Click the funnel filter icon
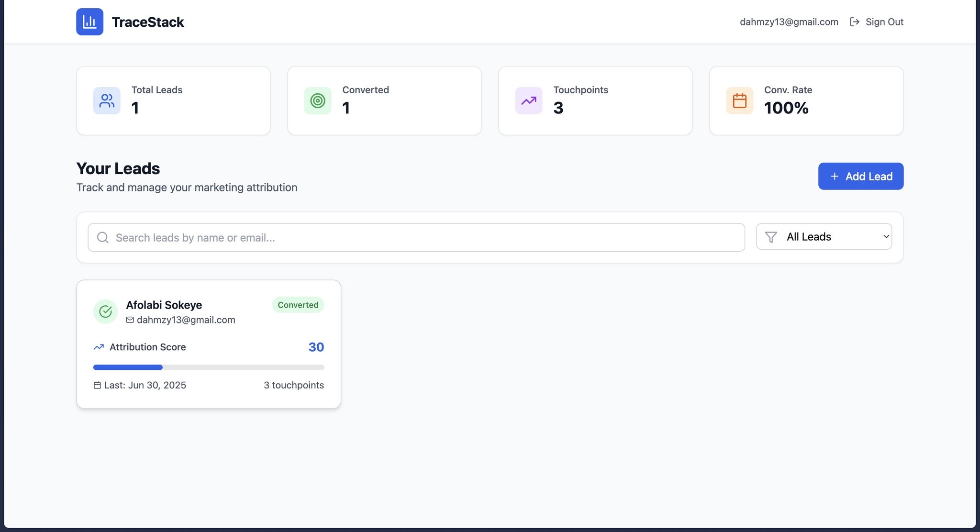The image size is (980, 532). click(x=770, y=237)
